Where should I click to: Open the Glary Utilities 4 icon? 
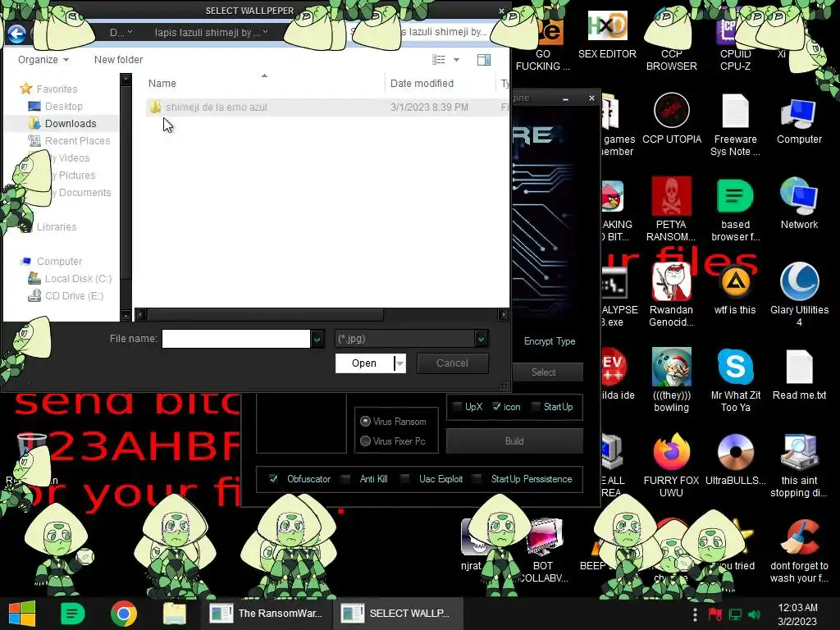coord(799,294)
